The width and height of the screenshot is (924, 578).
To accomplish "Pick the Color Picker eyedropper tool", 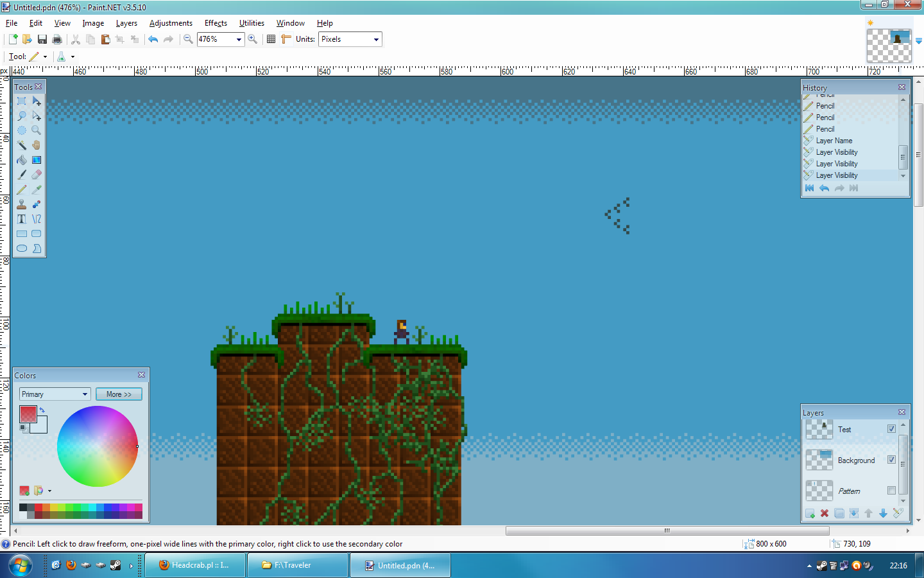I will (x=37, y=189).
